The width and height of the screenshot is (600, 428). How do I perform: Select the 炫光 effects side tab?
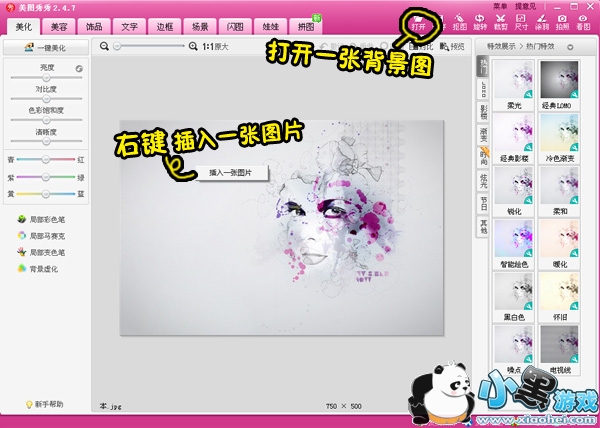(484, 181)
